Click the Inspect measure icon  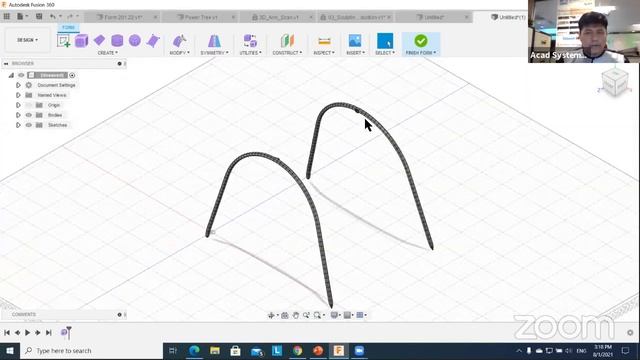(324, 41)
